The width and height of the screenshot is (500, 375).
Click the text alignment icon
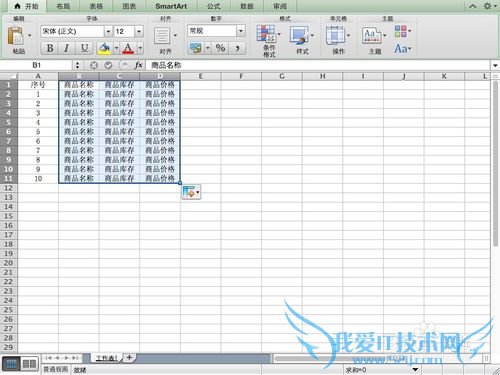coord(162,36)
